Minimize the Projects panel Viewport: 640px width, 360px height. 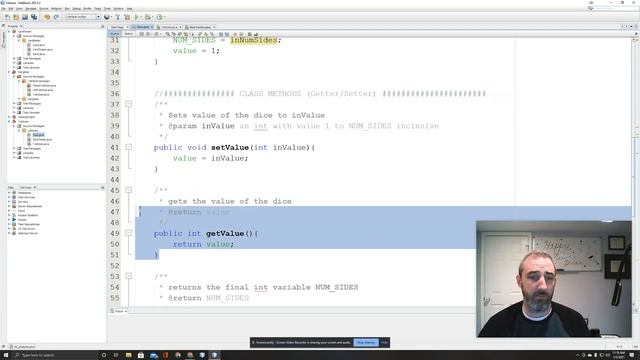[x=102, y=26]
